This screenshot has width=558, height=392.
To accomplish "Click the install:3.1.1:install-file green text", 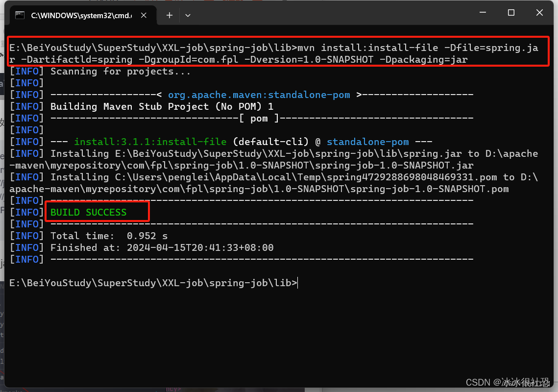I will (x=150, y=142).
